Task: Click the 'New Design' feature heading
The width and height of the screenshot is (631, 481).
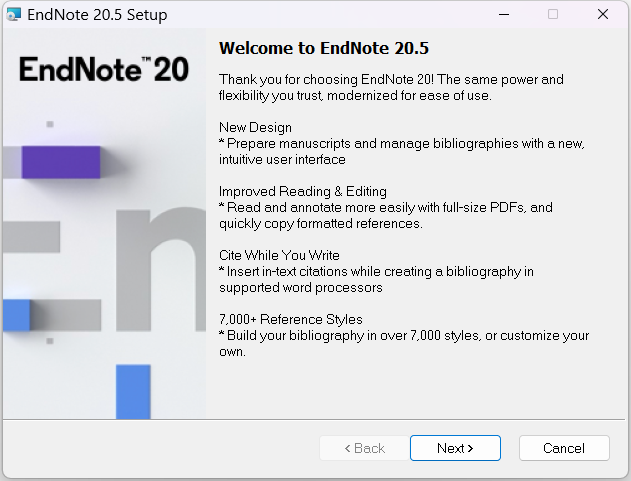Action: [x=255, y=128]
